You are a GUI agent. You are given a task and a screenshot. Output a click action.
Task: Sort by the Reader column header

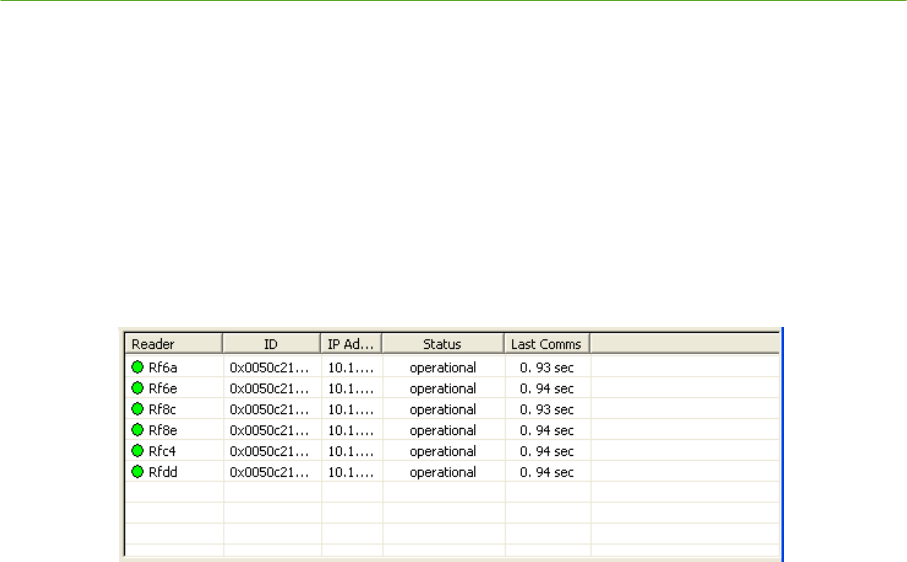coord(174,343)
